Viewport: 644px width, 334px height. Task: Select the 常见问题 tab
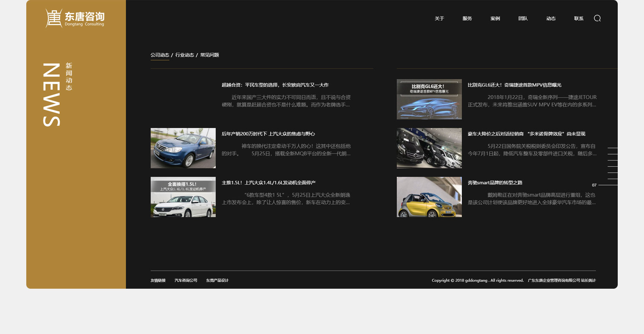coord(209,55)
